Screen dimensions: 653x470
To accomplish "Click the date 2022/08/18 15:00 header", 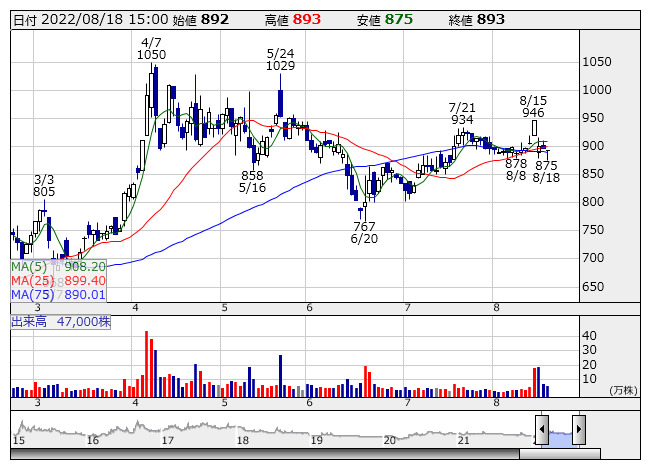I will (x=91, y=20).
